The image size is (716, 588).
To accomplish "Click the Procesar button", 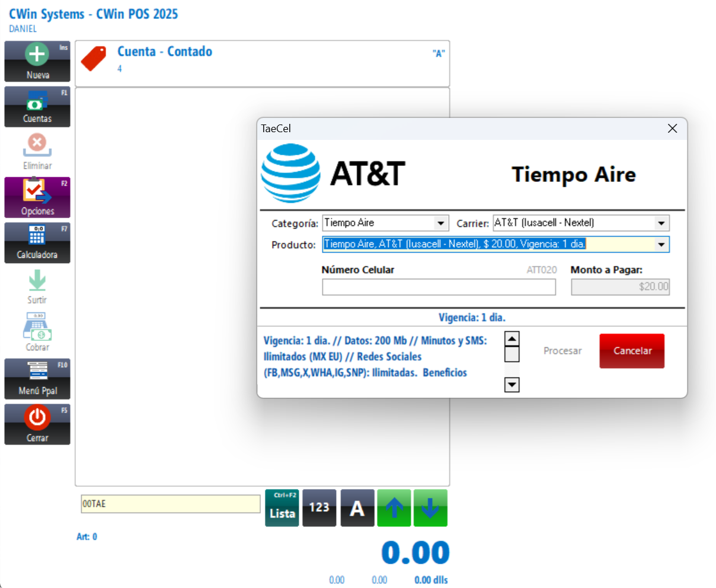I will pyautogui.click(x=562, y=351).
